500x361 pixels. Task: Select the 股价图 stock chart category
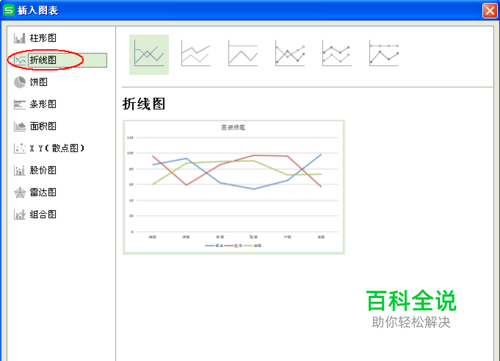coord(43,170)
